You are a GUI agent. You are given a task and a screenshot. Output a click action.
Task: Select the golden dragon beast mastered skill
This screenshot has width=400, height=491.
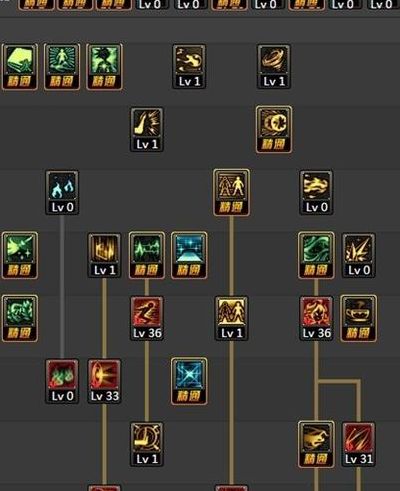tap(316, 444)
